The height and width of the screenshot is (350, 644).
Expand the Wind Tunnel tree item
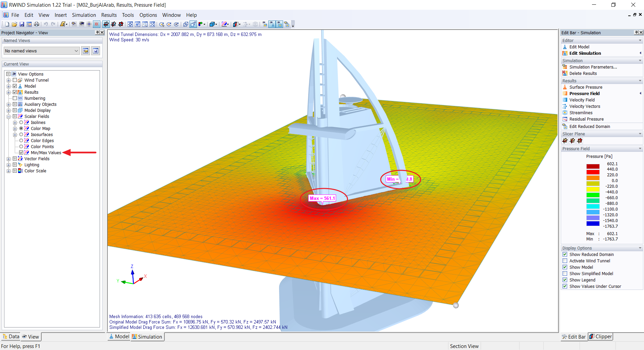8,80
